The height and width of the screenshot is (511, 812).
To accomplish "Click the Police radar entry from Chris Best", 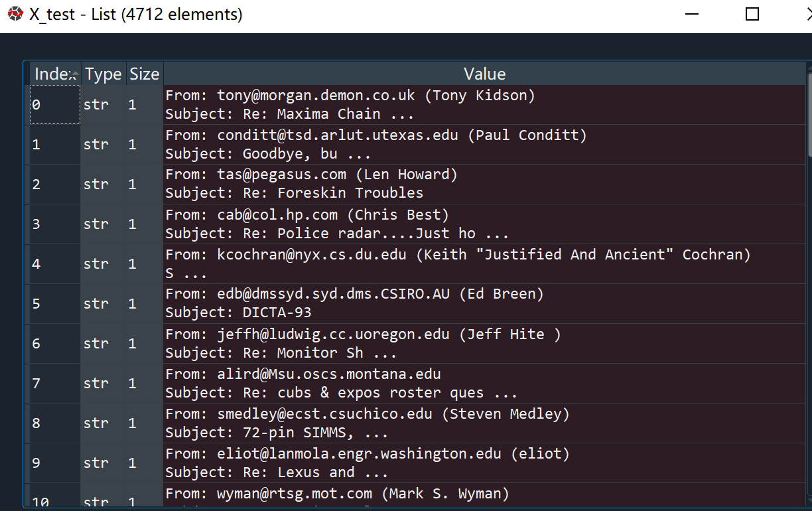I will [x=484, y=224].
